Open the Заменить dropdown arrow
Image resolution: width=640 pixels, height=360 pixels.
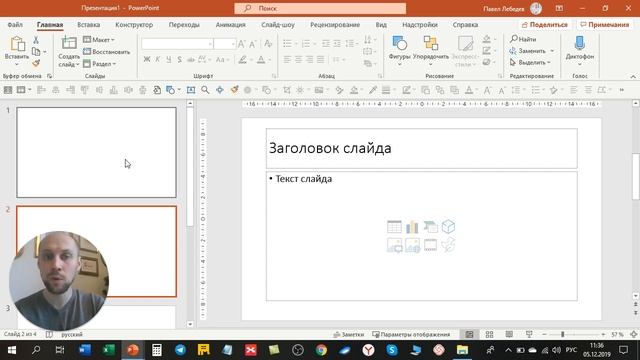[552, 51]
